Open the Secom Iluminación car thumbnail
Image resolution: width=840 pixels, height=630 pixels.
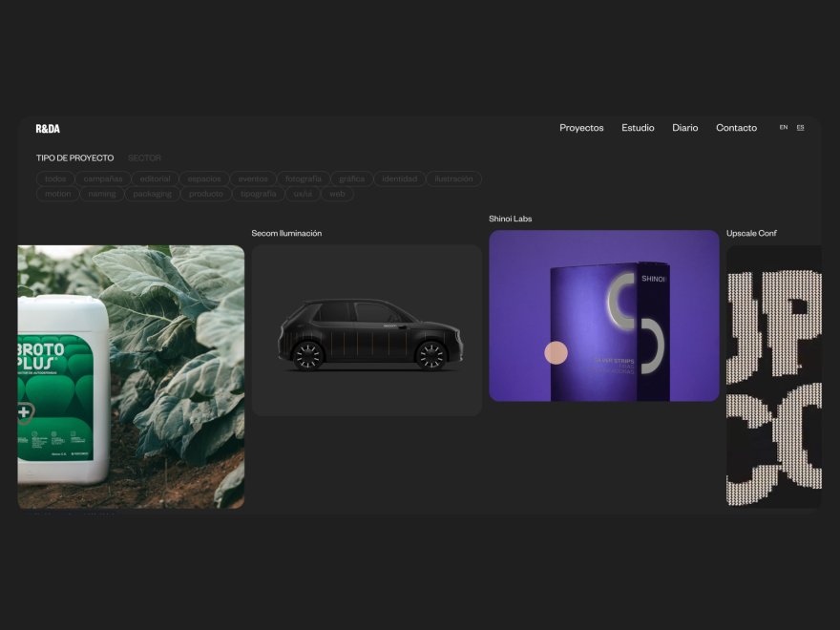367,330
